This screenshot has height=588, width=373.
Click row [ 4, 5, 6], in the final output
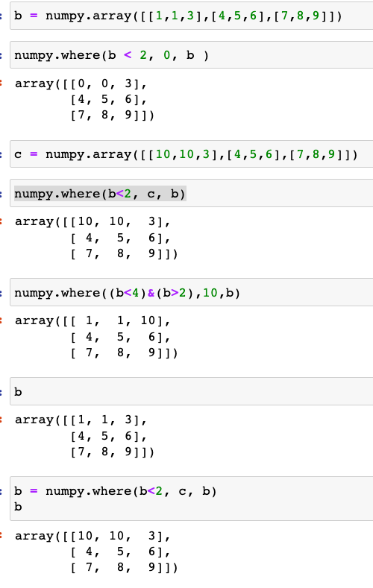click(120, 551)
